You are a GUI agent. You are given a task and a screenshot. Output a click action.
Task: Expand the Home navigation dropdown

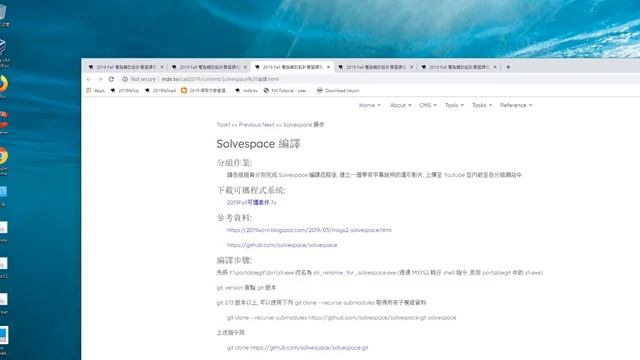coord(369,105)
